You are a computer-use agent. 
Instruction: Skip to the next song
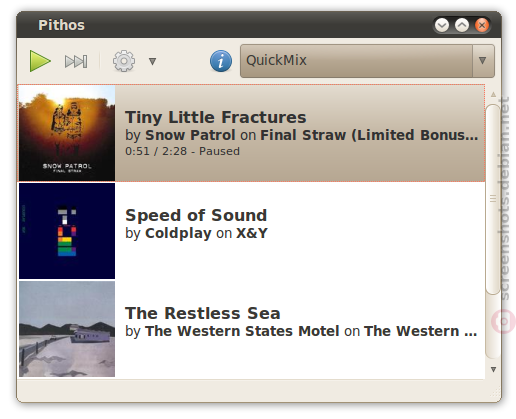pos(76,61)
